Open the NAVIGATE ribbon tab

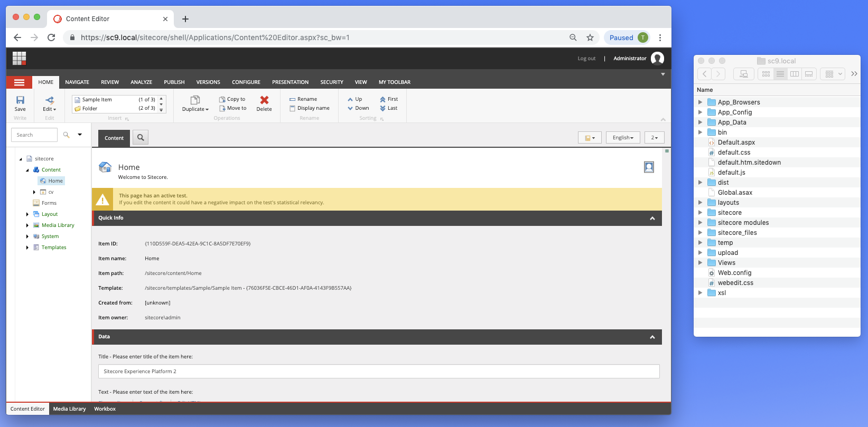[77, 82]
